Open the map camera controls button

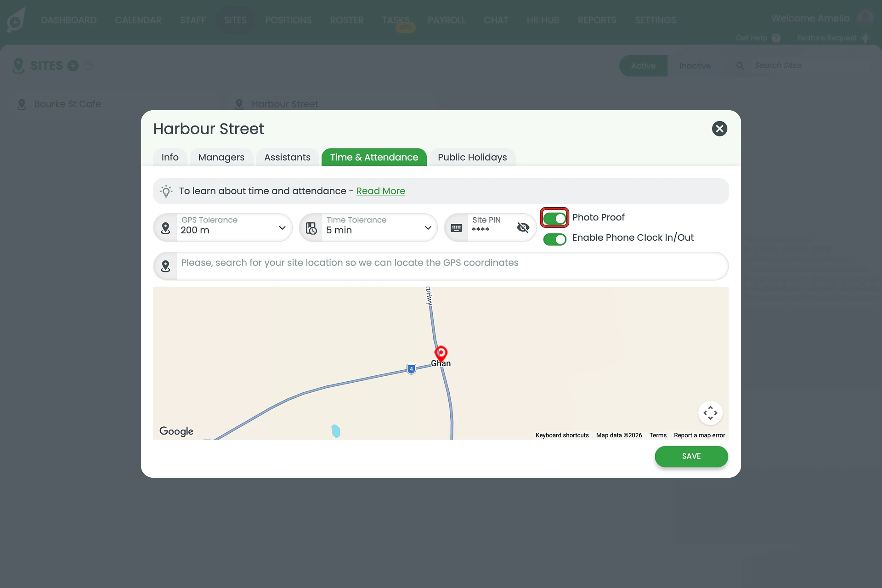point(710,413)
